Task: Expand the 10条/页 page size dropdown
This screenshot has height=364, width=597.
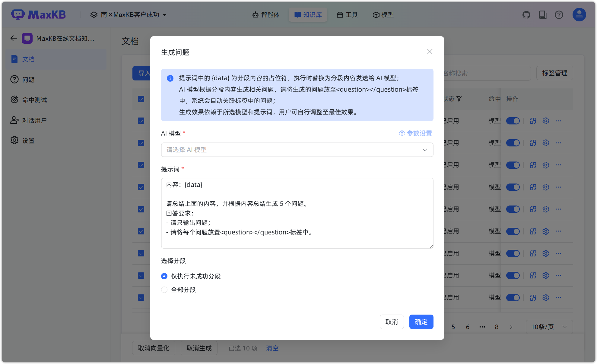Action: click(x=549, y=327)
